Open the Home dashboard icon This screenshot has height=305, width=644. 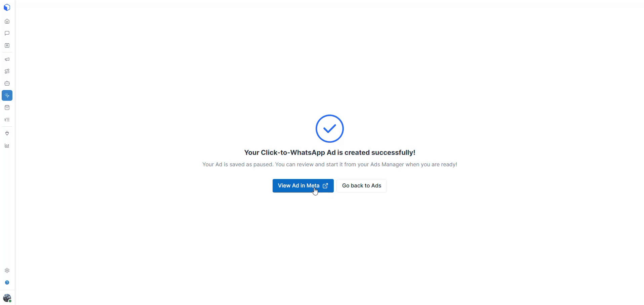coord(7,21)
